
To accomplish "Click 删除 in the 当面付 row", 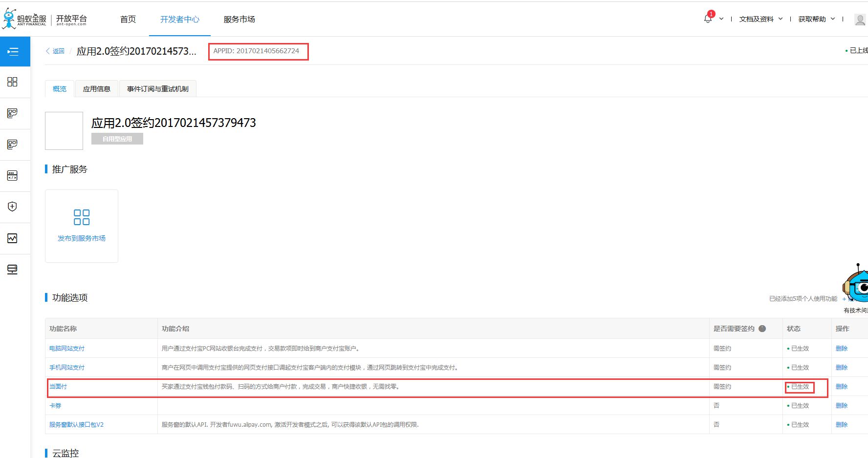I will [842, 387].
